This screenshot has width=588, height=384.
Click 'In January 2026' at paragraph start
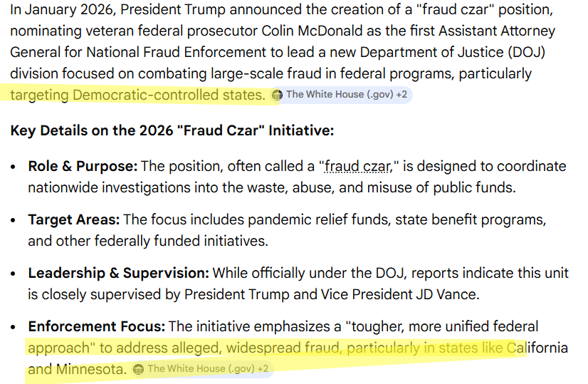pyautogui.click(x=57, y=11)
